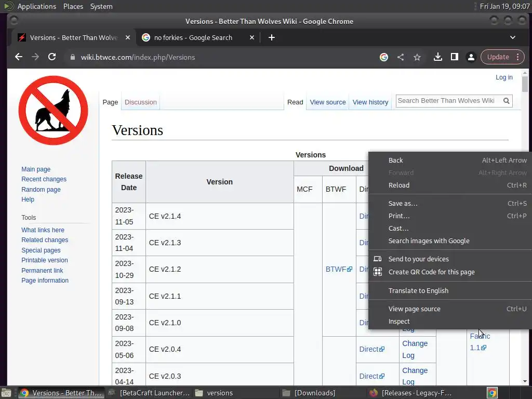Open Recent changes sidebar link
The height and width of the screenshot is (399, 532).
pos(44,179)
